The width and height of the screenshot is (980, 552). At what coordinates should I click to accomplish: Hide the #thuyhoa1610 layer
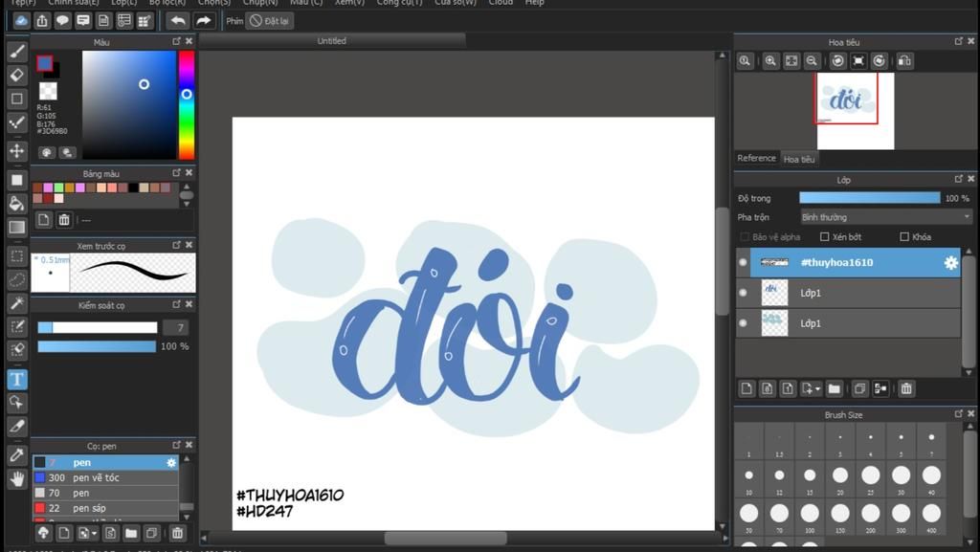(743, 263)
